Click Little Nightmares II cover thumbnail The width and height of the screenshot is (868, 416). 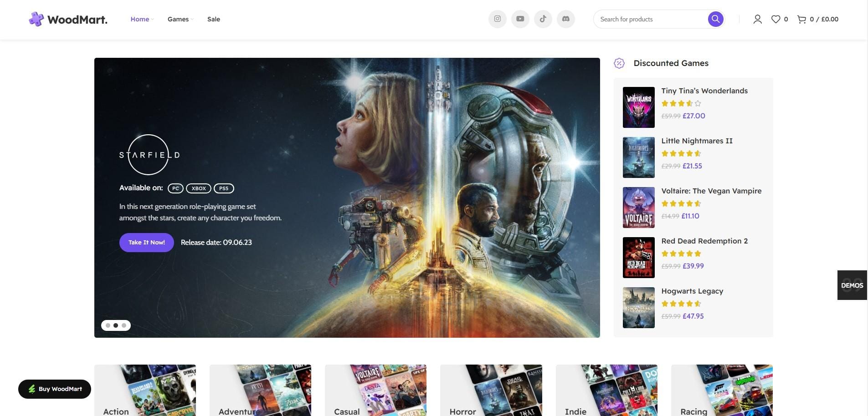click(639, 157)
